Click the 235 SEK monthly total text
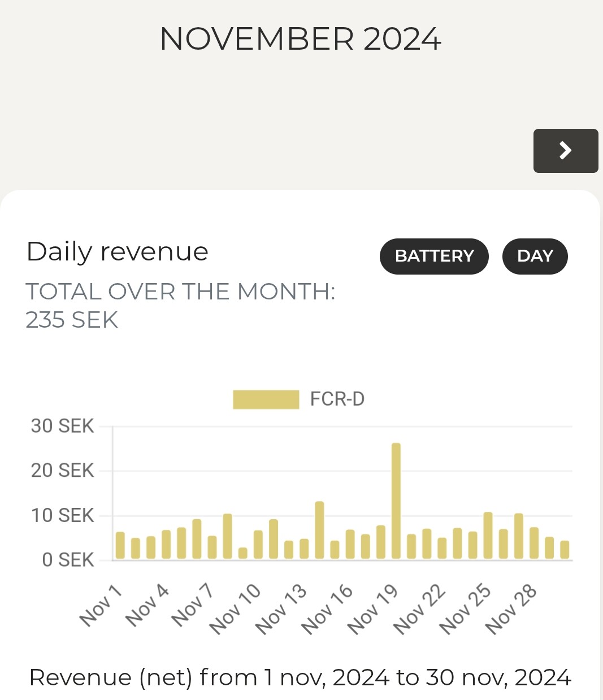The height and width of the screenshot is (700, 603). click(72, 320)
